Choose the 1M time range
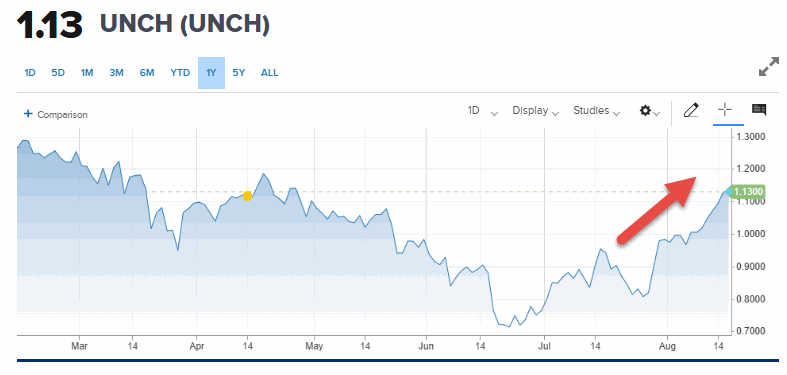The height and width of the screenshot is (375, 787). pyautogui.click(x=87, y=73)
